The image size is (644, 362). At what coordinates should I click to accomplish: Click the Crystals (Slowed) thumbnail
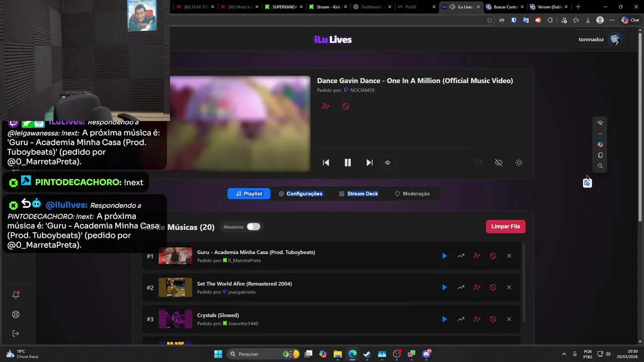[x=175, y=319]
